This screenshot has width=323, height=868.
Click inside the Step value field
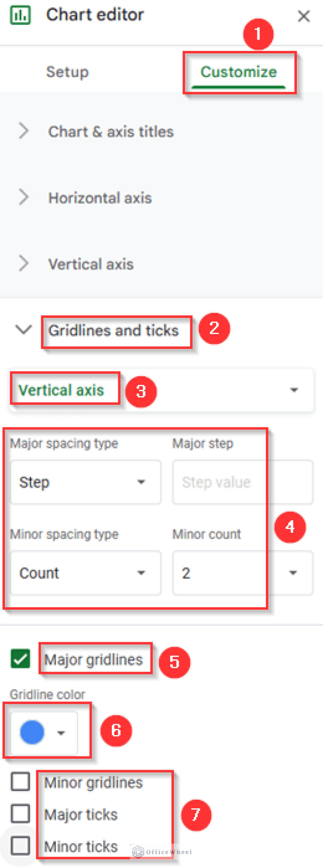(x=219, y=482)
